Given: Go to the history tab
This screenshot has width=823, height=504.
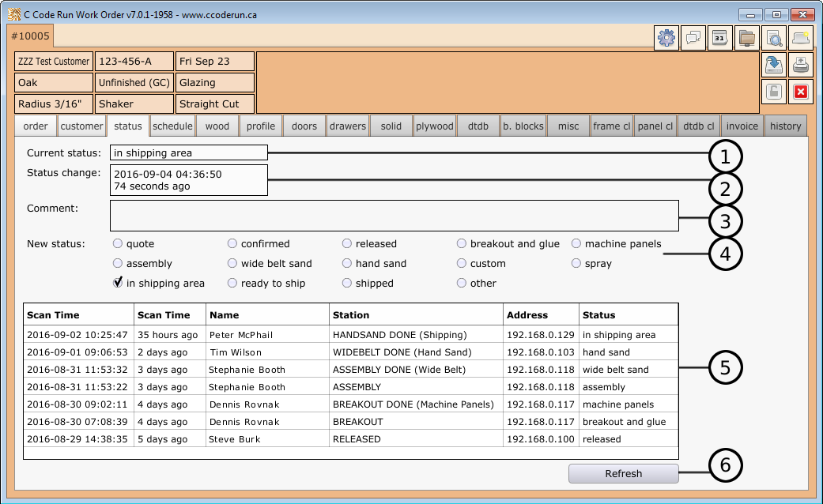Looking at the screenshot, I should (x=785, y=126).
